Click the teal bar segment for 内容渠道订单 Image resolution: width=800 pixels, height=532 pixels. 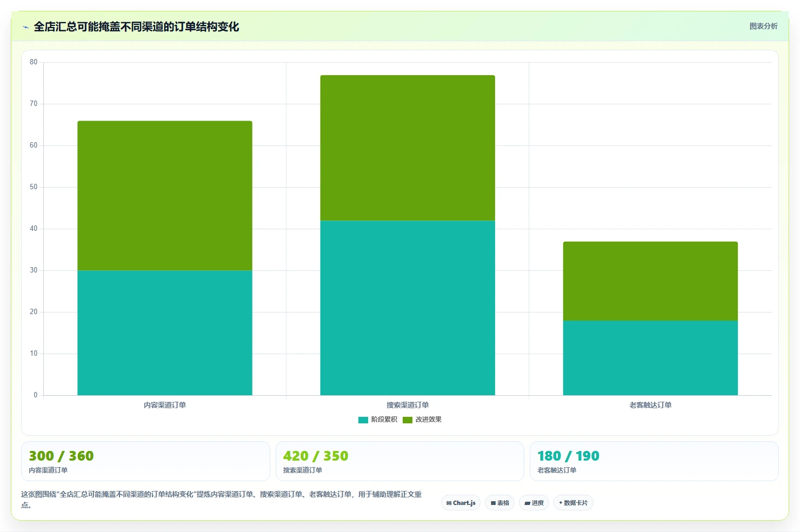tap(165, 332)
